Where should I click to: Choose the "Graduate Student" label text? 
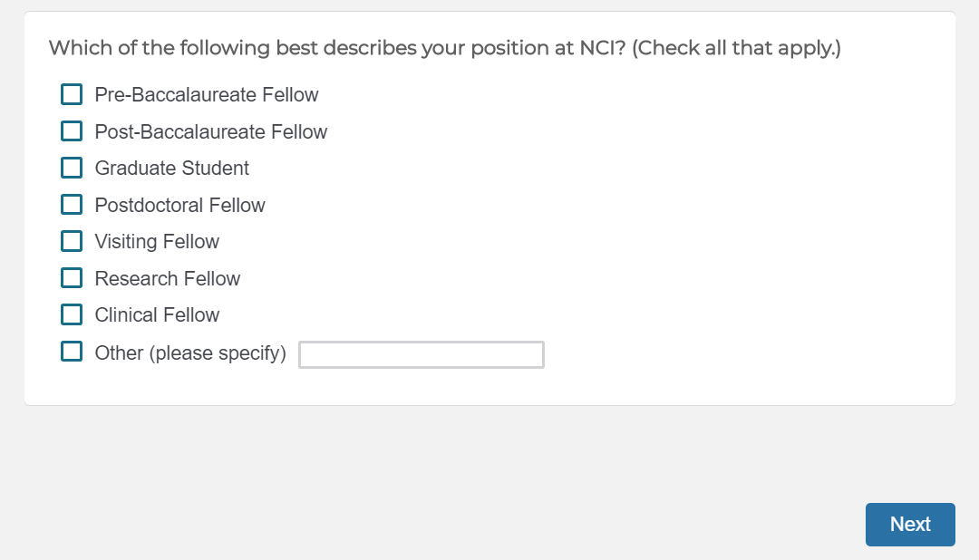pyautogui.click(x=172, y=169)
